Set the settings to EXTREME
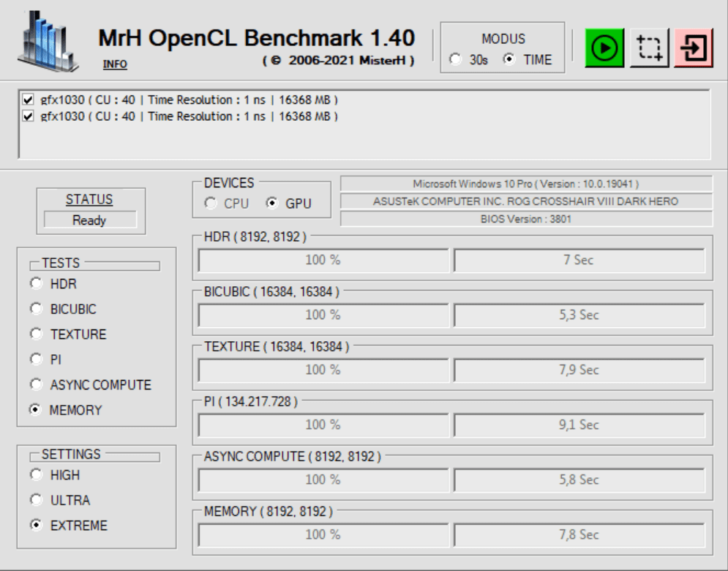 point(36,525)
